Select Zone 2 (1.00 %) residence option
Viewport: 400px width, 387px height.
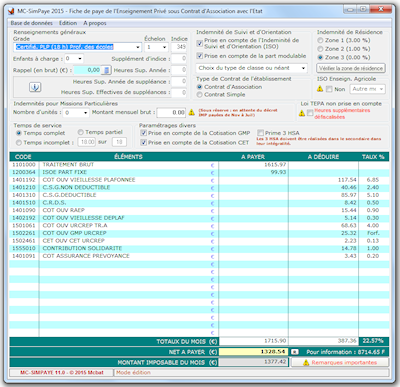[x=320, y=49]
